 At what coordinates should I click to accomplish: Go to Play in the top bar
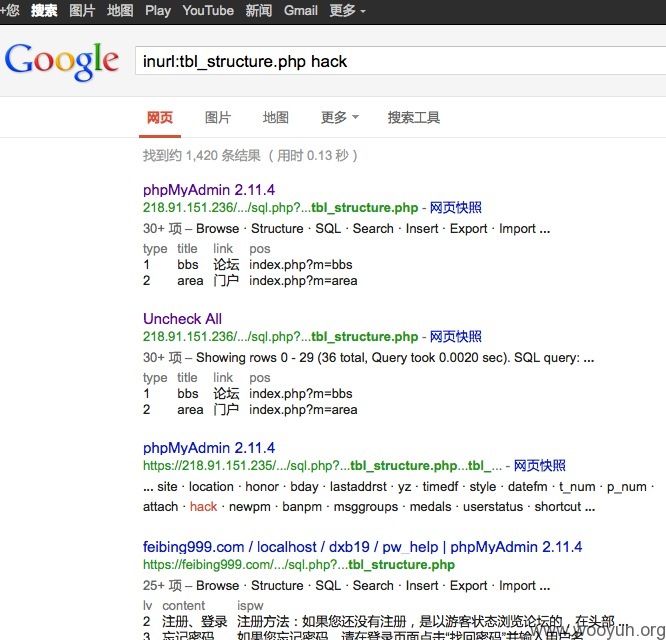pyautogui.click(x=158, y=10)
